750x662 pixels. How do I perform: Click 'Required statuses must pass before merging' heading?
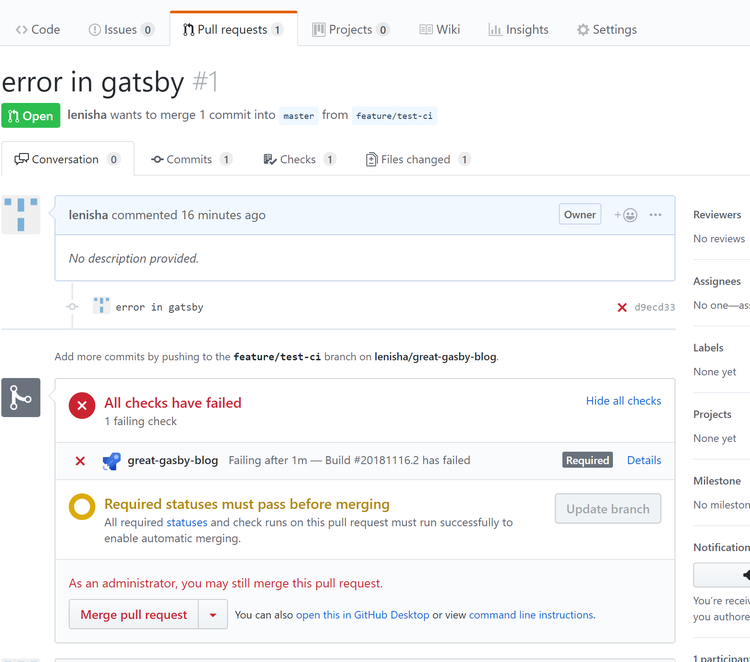(x=247, y=504)
